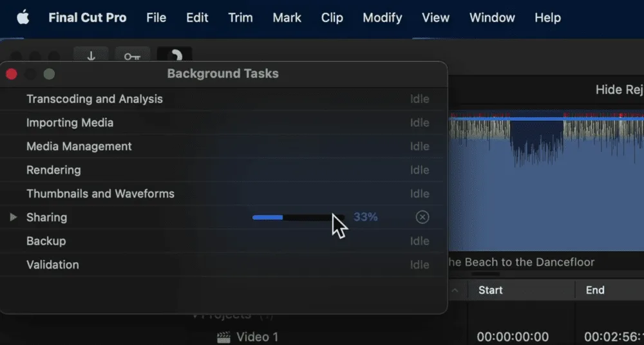Click the End column header

(595, 290)
